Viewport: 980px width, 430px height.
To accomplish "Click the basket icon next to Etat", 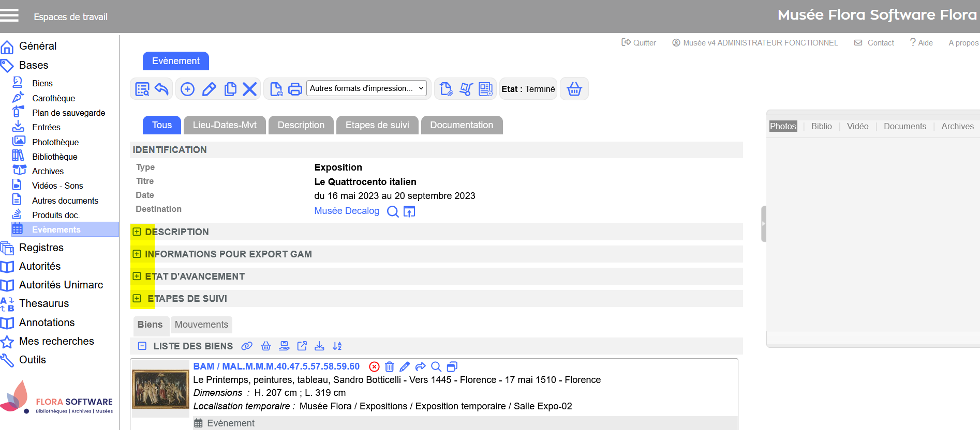I will pyautogui.click(x=574, y=89).
